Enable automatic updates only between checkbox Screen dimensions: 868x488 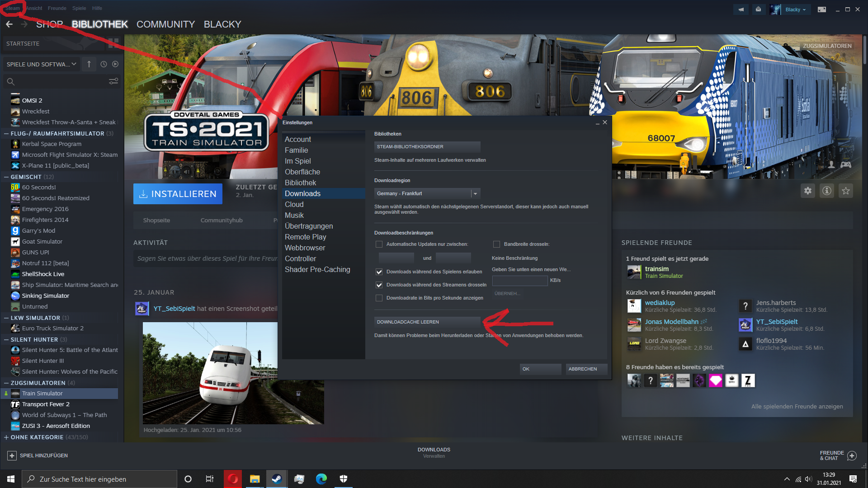pyautogui.click(x=379, y=244)
